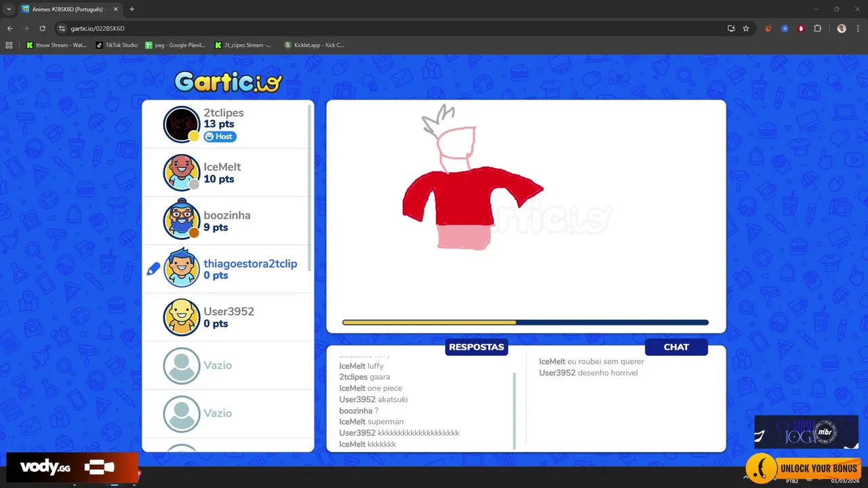Viewport: 868px width, 488px height.
Task: Click 'eu roubei sem querer' chat message
Action: tap(606, 361)
